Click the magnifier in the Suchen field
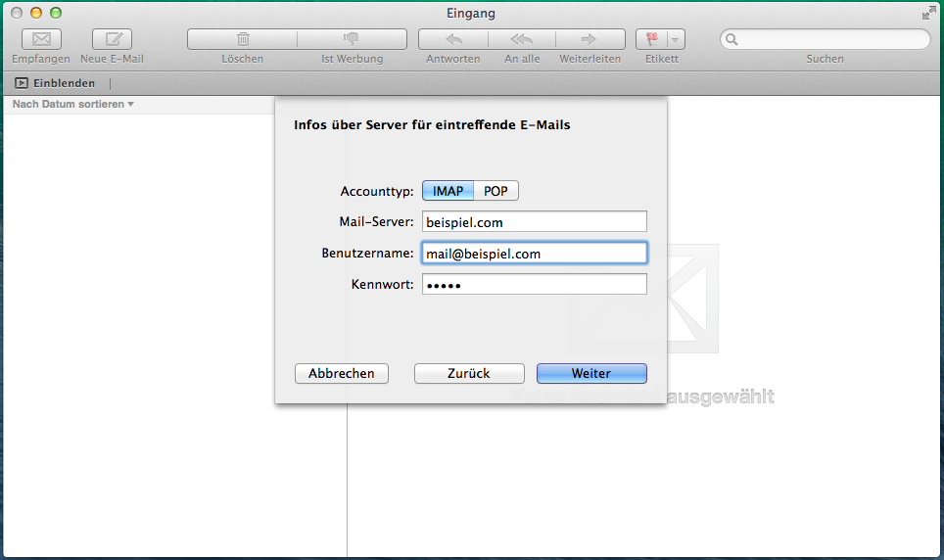 (x=732, y=40)
